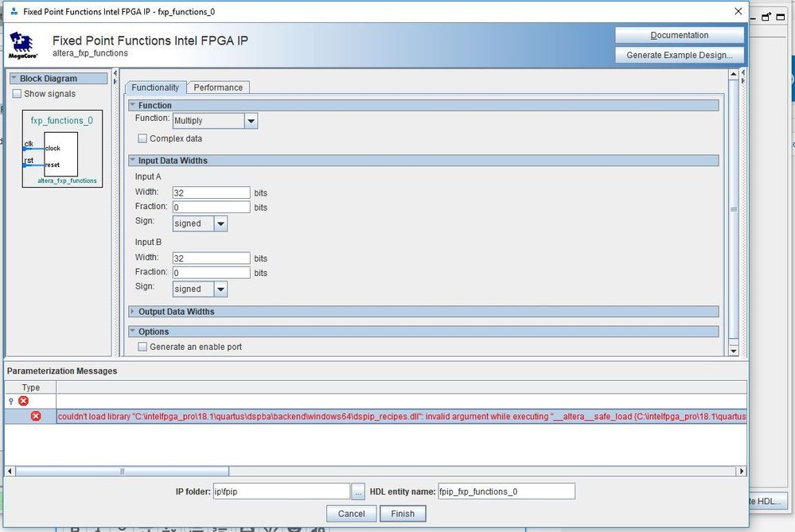Enable the Complex data checkbox

pos(142,138)
